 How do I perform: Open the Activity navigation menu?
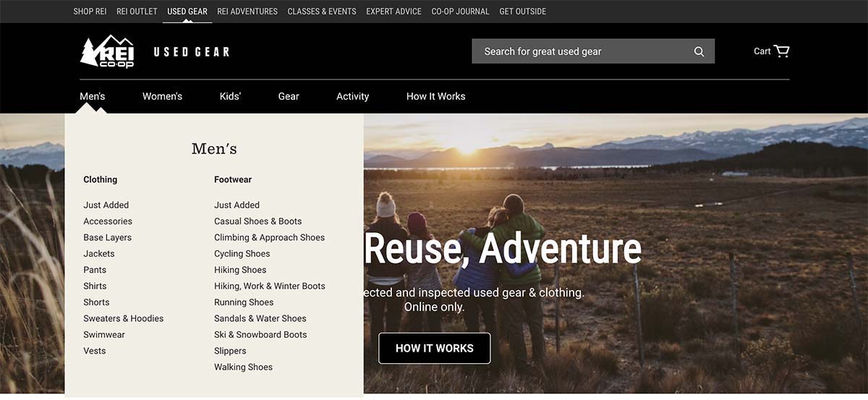(x=352, y=96)
